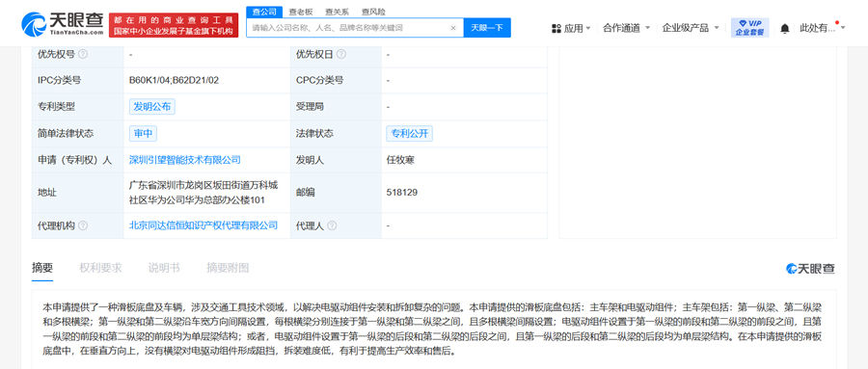Switch to 查关系 search tab
The height and width of the screenshot is (369, 868).
337,12
